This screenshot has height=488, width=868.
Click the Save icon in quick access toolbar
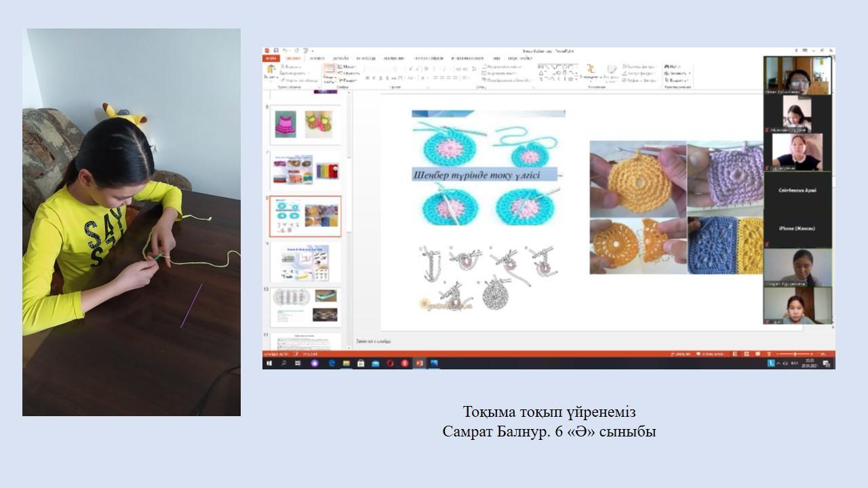tap(276, 51)
